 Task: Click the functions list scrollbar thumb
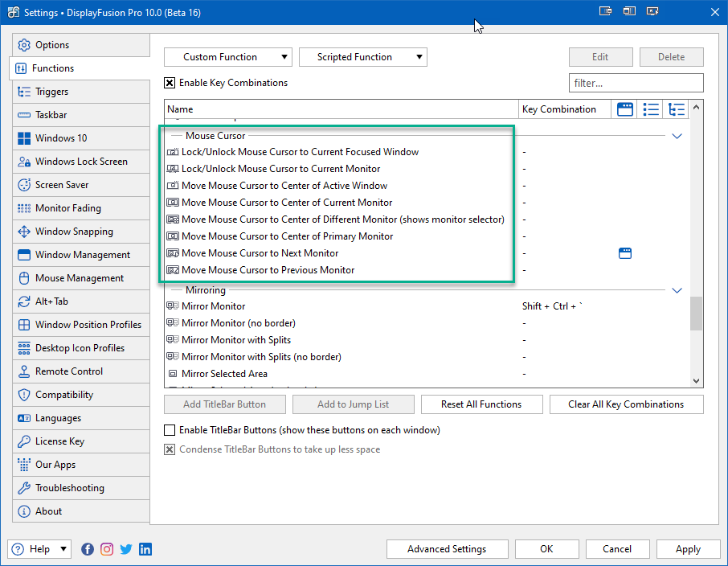click(696, 314)
